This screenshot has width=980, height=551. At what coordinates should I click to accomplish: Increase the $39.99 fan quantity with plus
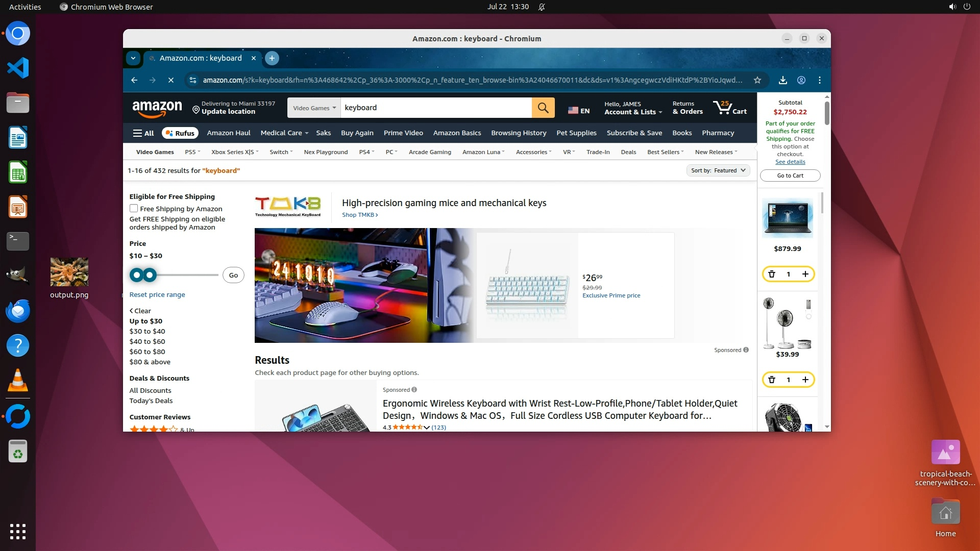(x=805, y=380)
